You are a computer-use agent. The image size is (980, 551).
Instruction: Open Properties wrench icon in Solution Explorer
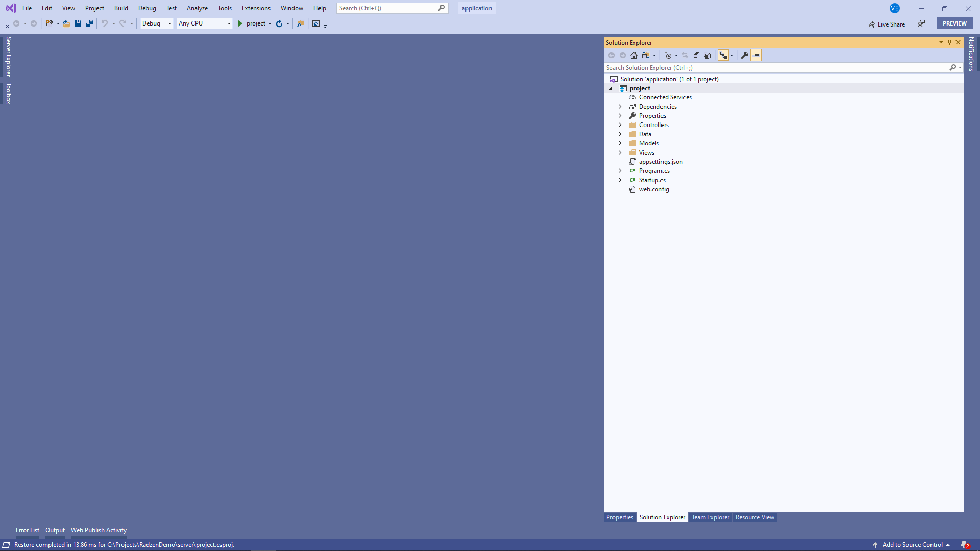(x=745, y=55)
